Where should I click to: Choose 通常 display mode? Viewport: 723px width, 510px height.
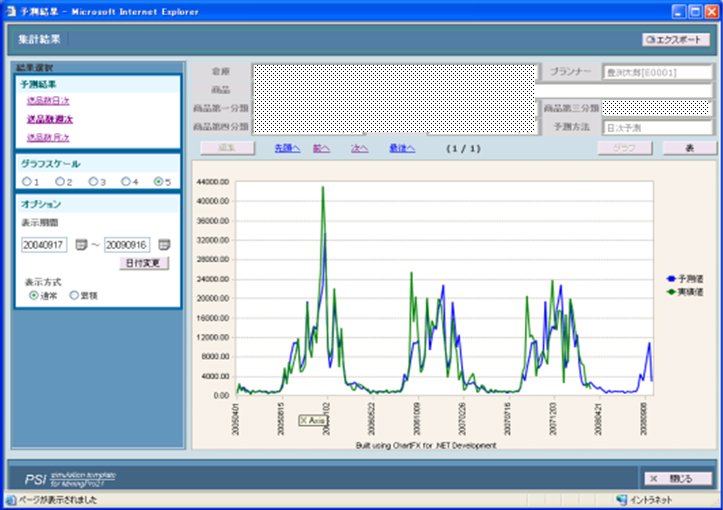[x=34, y=295]
